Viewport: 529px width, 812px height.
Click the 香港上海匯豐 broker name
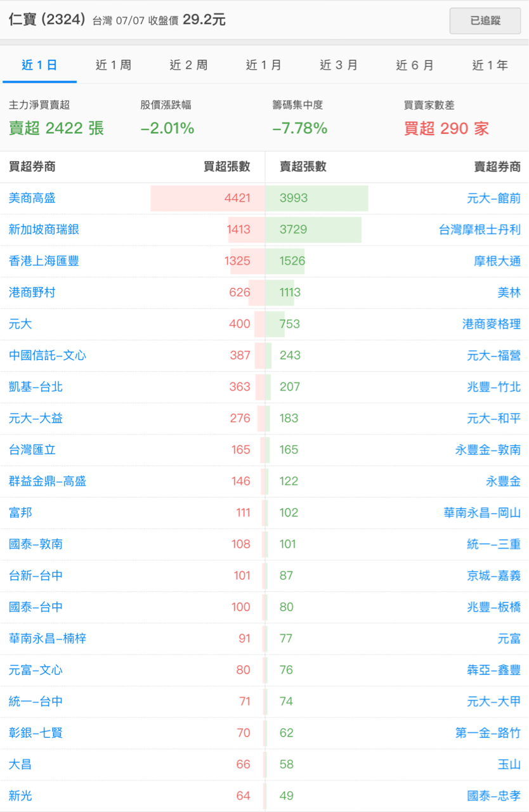coord(44,261)
